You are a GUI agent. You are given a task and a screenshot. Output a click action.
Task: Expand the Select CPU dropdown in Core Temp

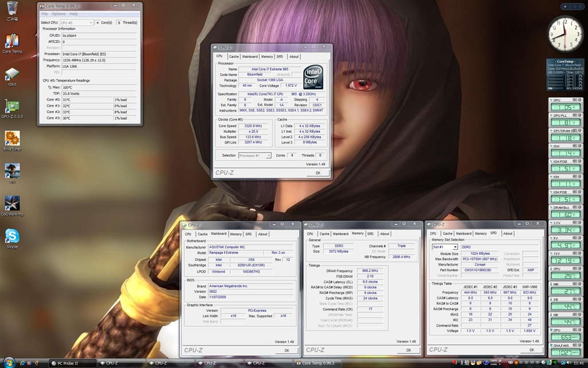tap(76, 22)
